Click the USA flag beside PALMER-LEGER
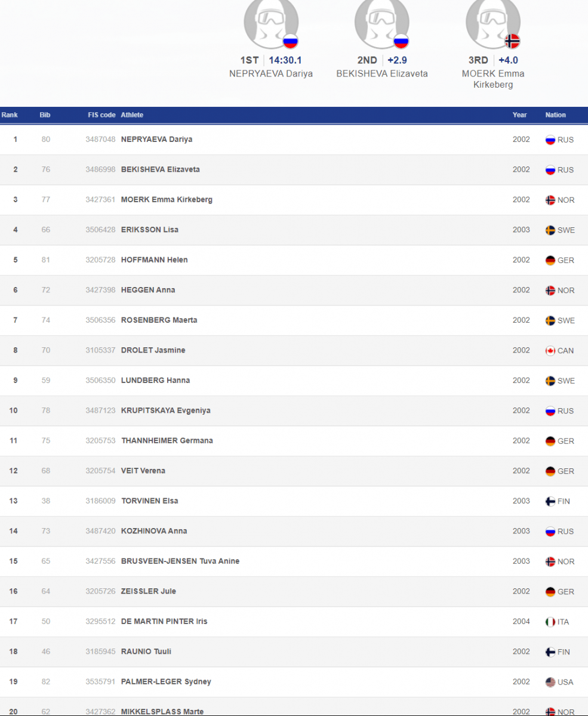588x716 pixels. click(x=550, y=682)
